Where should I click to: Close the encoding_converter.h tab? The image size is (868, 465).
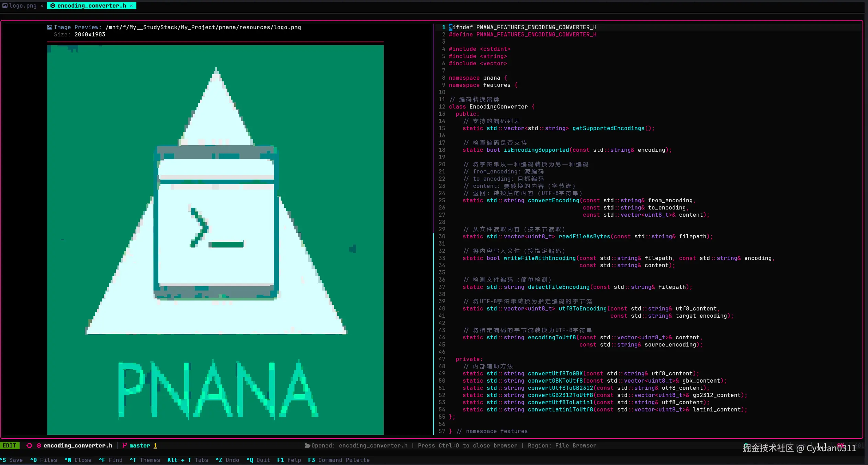pos(131,5)
